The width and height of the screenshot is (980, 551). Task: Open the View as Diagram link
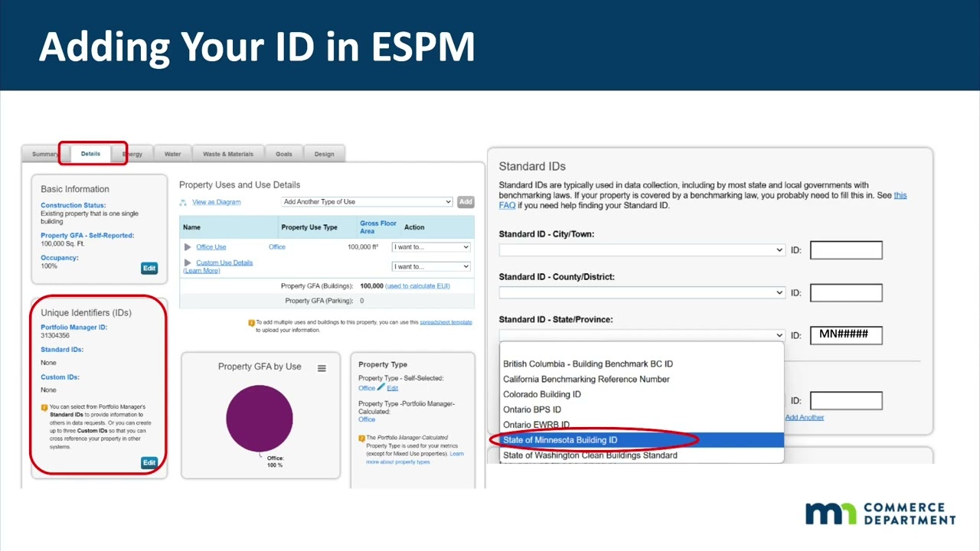pos(217,202)
